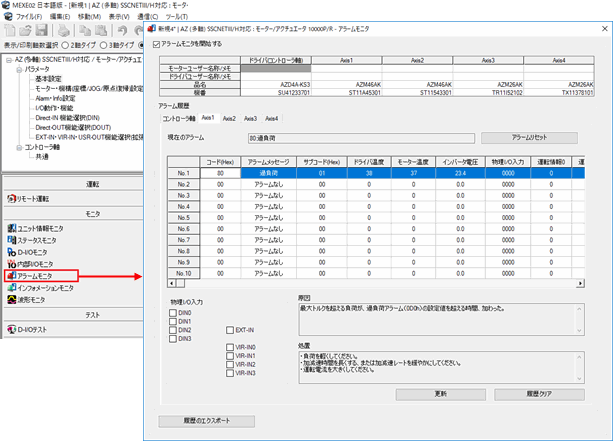Screen dimensions: 613x441
Task: Enable the EXT-IN checkbox
Action: [x=231, y=329]
